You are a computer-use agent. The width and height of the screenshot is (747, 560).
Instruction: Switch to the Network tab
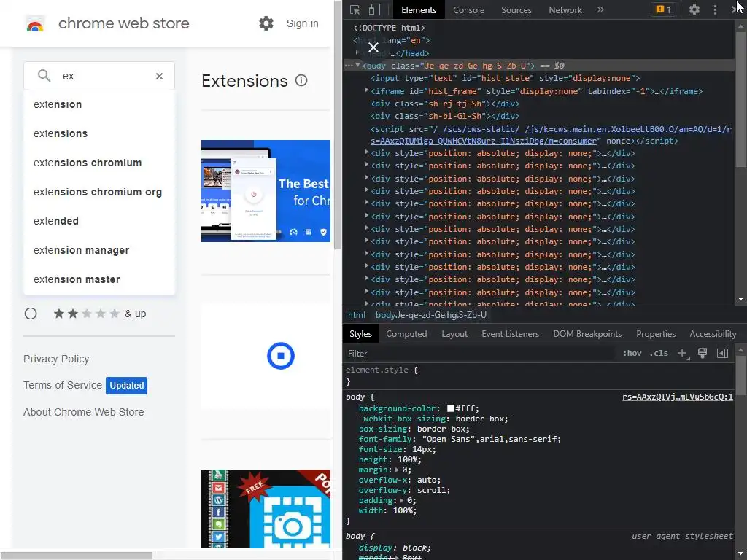(x=565, y=10)
